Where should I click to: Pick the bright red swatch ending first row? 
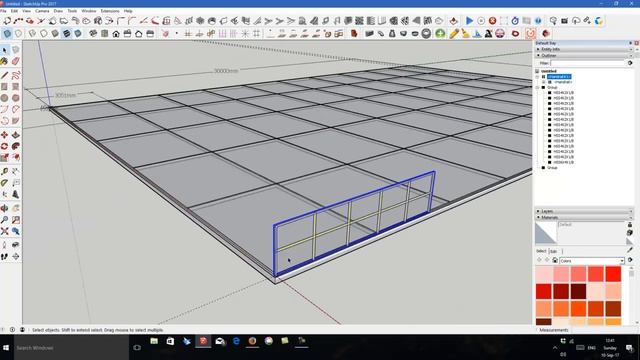(x=613, y=273)
